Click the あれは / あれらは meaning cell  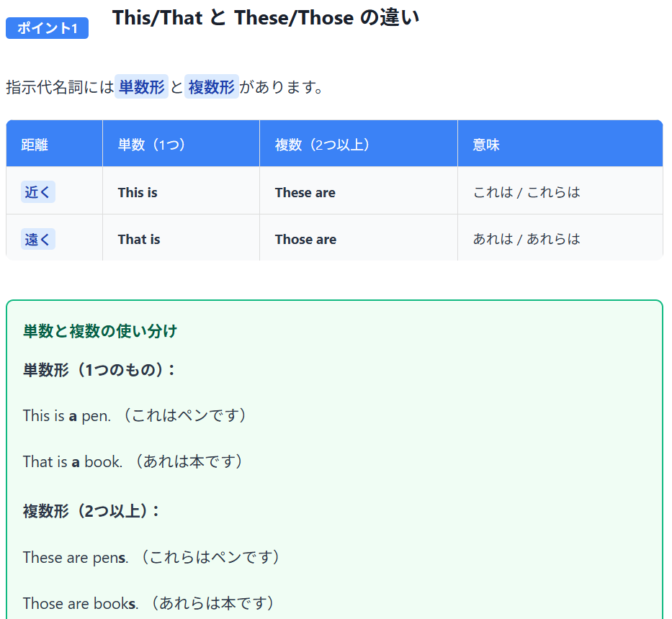click(526, 239)
